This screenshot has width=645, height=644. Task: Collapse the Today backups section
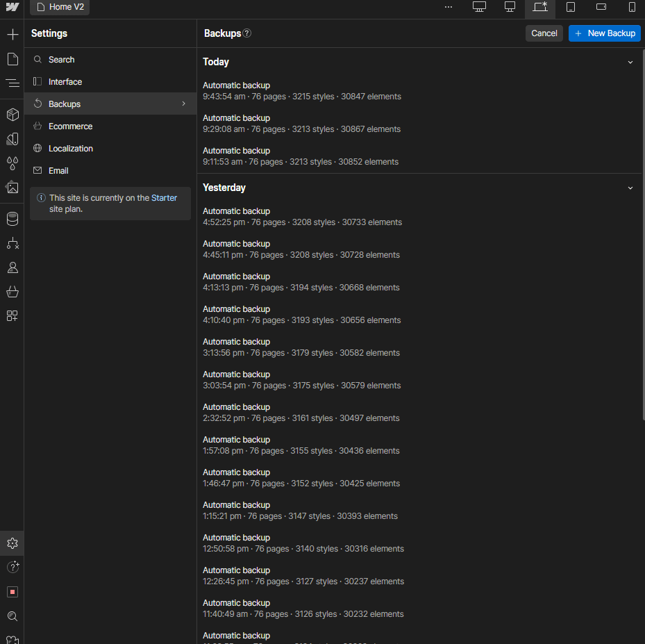[630, 62]
